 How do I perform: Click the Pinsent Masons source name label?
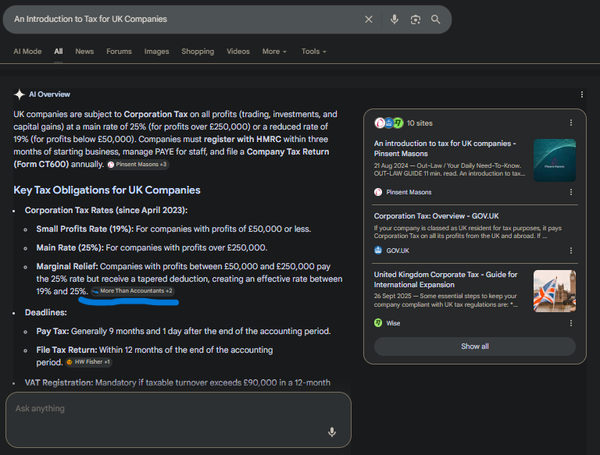[x=409, y=192]
